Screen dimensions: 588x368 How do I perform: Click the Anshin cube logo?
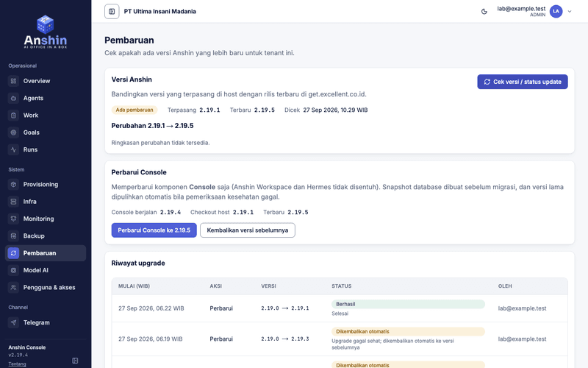[x=45, y=24]
